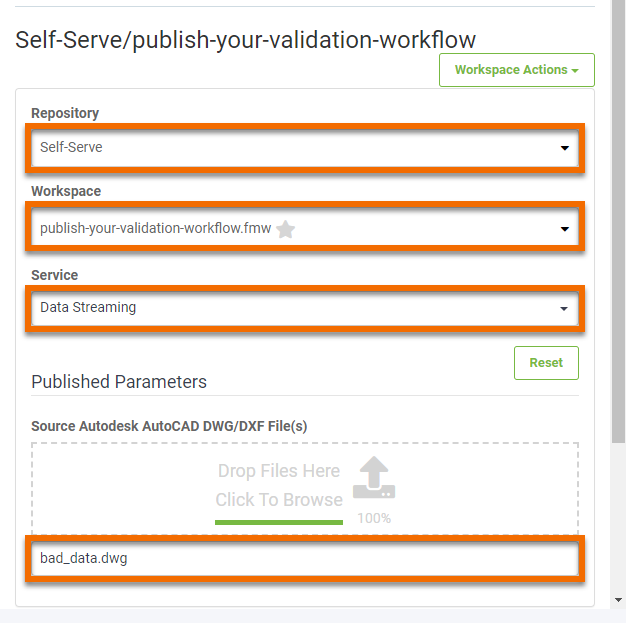Click the green upload progress bar
The height and width of the screenshot is (623, 626).
[x=279, y=521]
